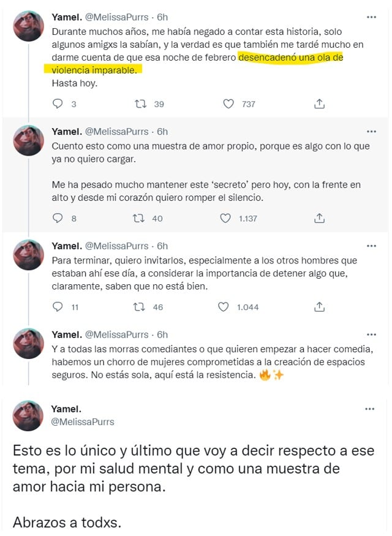
Task: Share the first tweet via upload icon
Action: click(x=319, y=104)
